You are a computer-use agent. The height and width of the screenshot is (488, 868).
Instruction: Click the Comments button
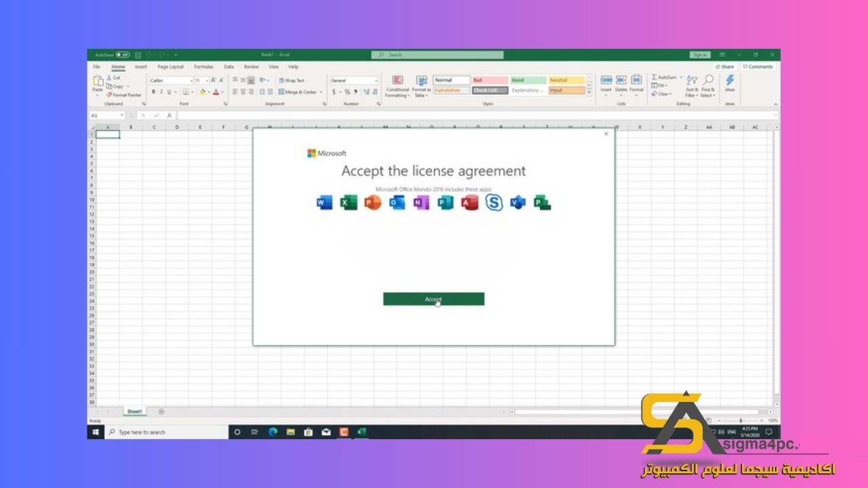[x=758, y=67]
